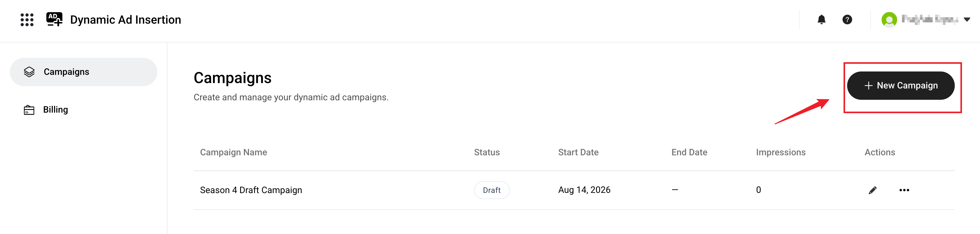The height and width of the screenshot is (234, 980).
Task: Click the Dynamic Ad Insertion title text
Action: pos(126,20)
